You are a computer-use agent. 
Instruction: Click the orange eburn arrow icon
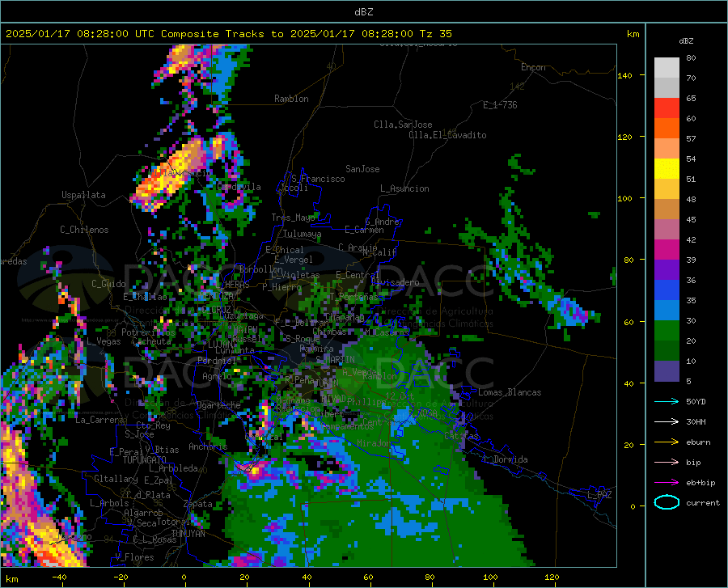coord(667,442)
